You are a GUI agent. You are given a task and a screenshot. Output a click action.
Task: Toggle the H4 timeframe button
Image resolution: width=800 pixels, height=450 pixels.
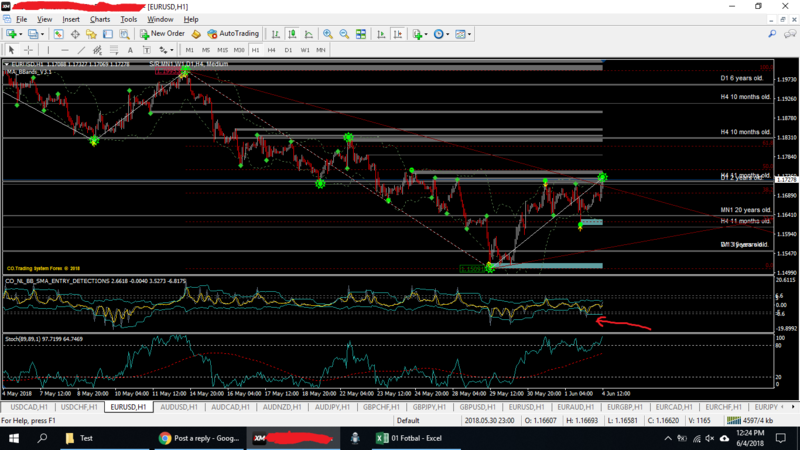(271, 50)
